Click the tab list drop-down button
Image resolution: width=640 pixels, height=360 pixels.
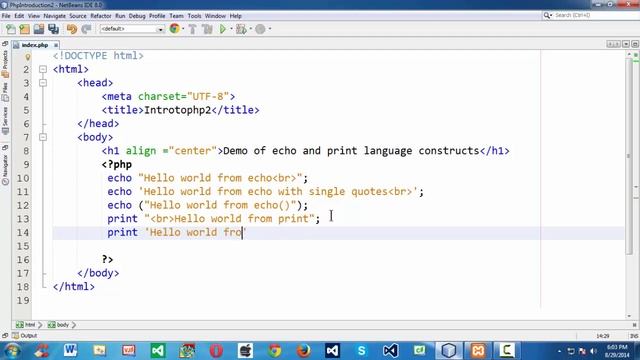(625, 44)
